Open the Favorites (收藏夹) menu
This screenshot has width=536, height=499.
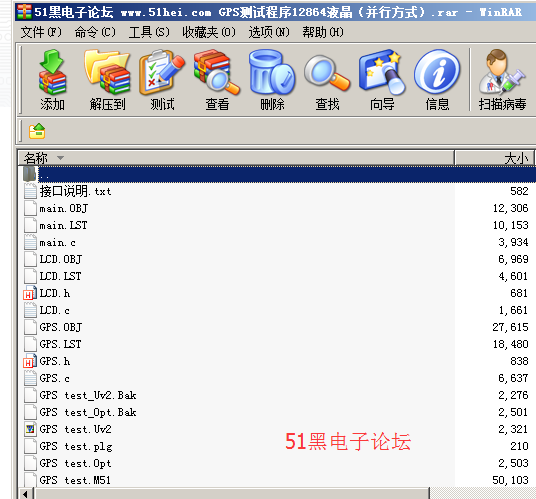pos(209,32)
